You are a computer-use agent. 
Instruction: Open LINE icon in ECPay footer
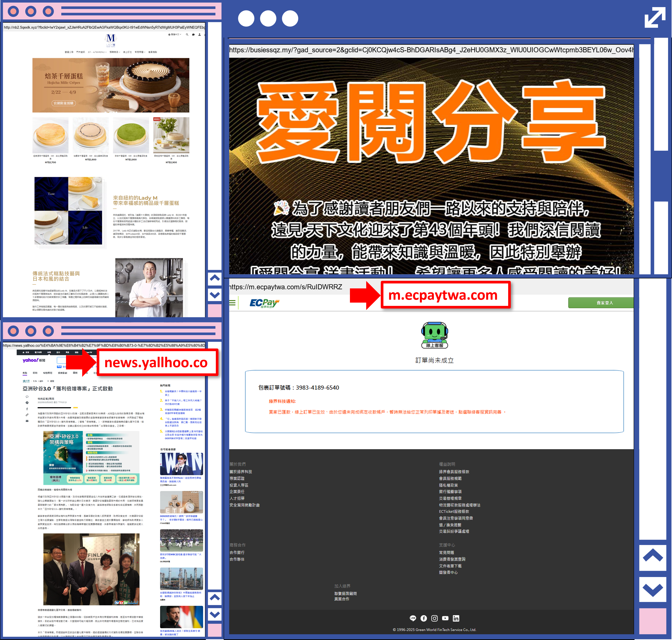(x=413, y=618)
